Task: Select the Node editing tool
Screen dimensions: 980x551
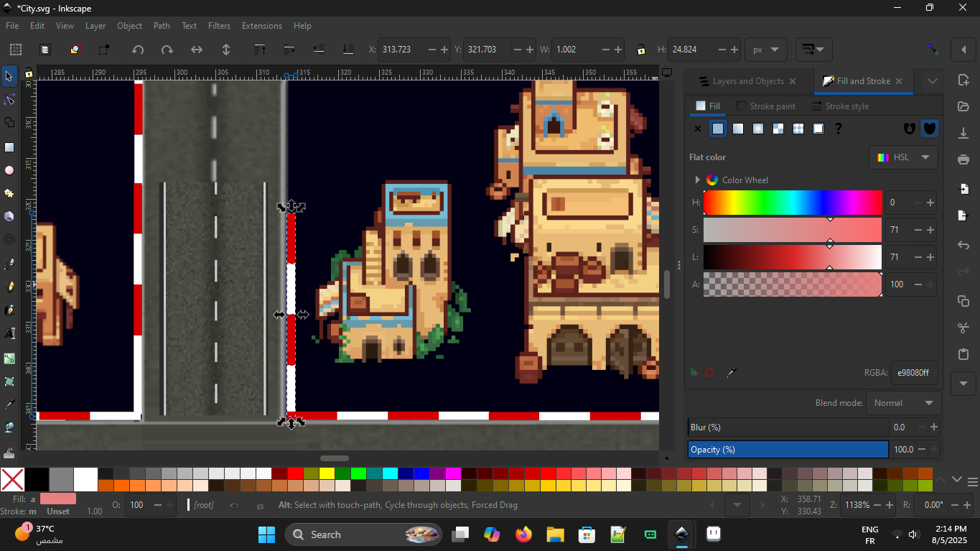Action: [x=9, y=100]
